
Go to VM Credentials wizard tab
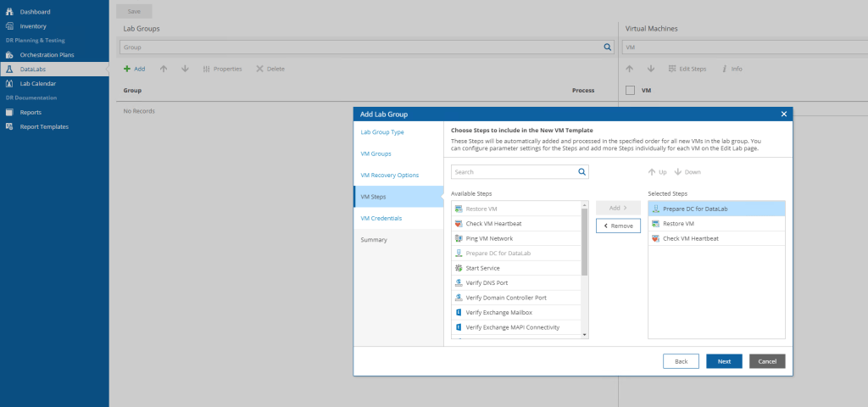coord(381,218)
